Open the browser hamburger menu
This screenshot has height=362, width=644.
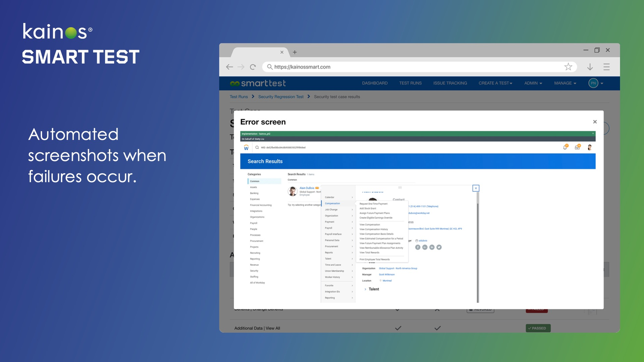pyautogui.click(x=606, y=67)
